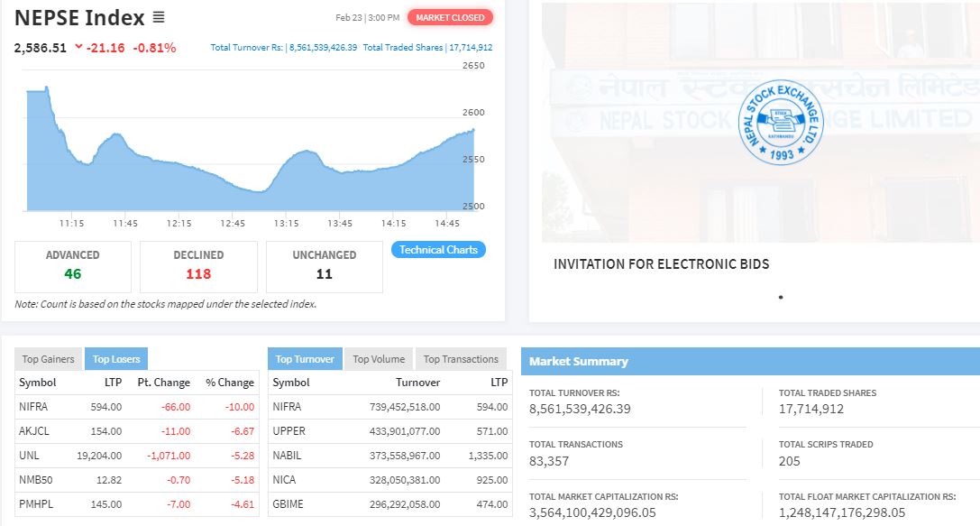Click the 13:15 time label on chart axis

coord(287,223)
